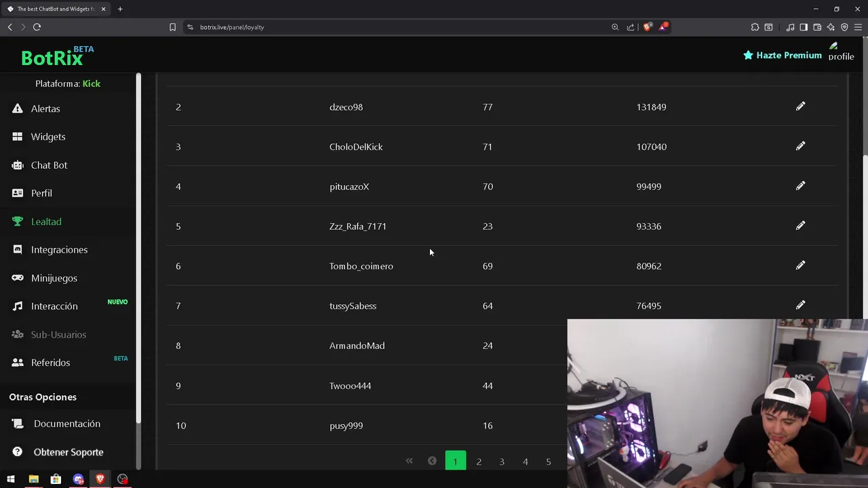Toggle the browser sidebar panel icon

click(x=804, y=27)
